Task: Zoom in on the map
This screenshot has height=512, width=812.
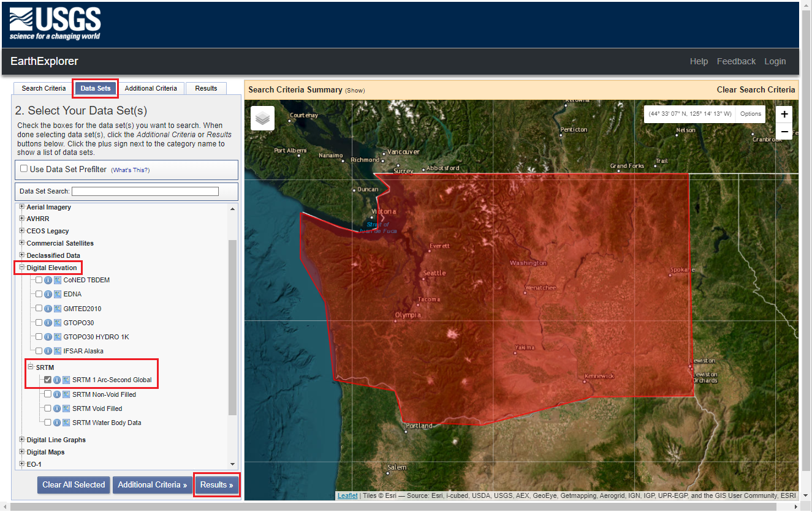Action: [x=784, y=115]
